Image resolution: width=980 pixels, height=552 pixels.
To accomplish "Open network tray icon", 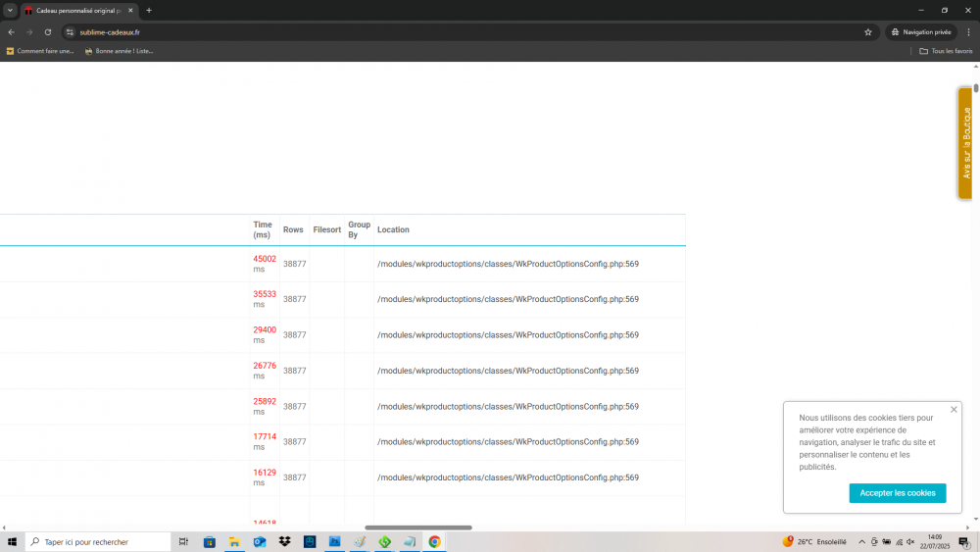I will 899,542.
